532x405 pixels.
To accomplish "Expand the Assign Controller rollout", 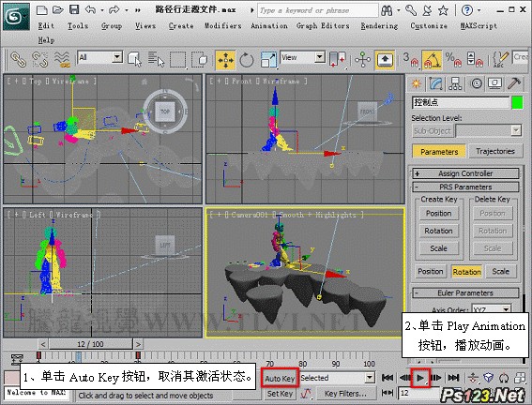I will [x=465, y=173].
